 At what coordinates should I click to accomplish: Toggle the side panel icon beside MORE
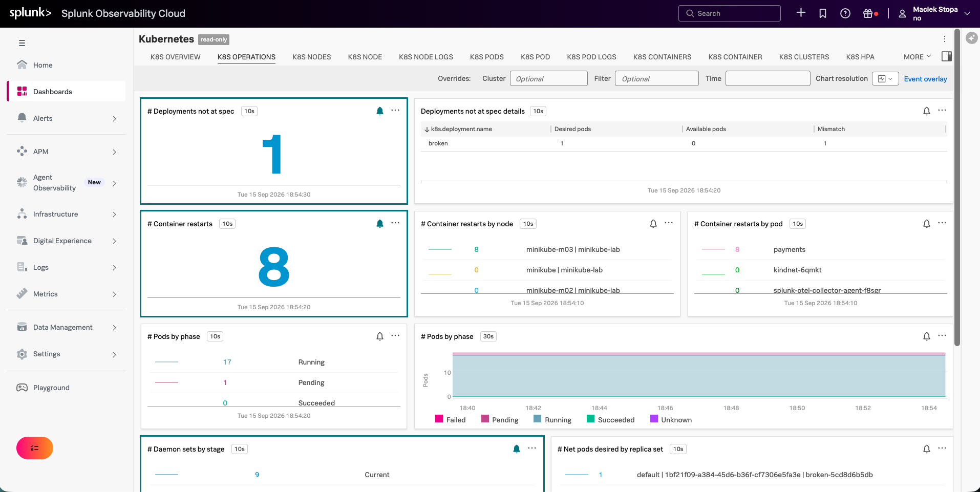tap(947, 56)
